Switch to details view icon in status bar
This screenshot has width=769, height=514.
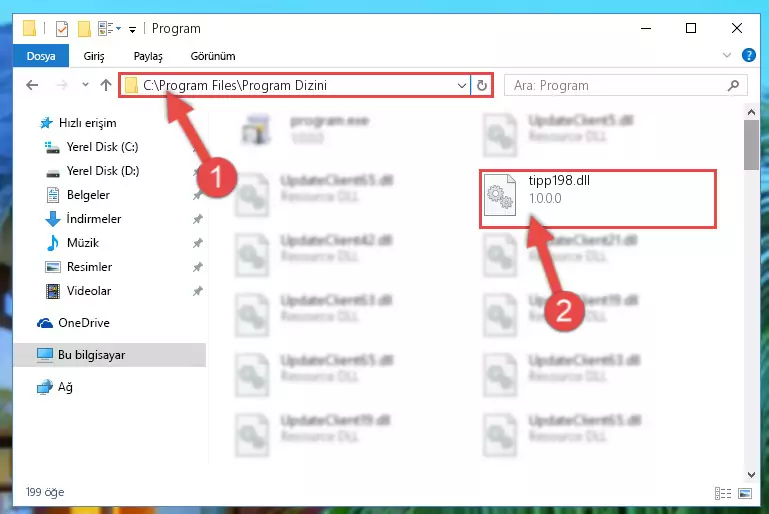[x=723, y=493]
